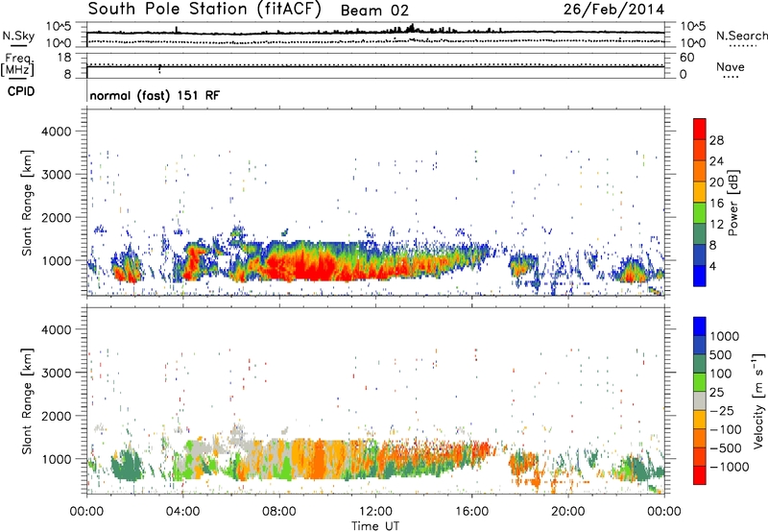Screen dimensions: 768x532
Task: Click the "-25" label on the velocity color bar
Action: tap(720, 411)
